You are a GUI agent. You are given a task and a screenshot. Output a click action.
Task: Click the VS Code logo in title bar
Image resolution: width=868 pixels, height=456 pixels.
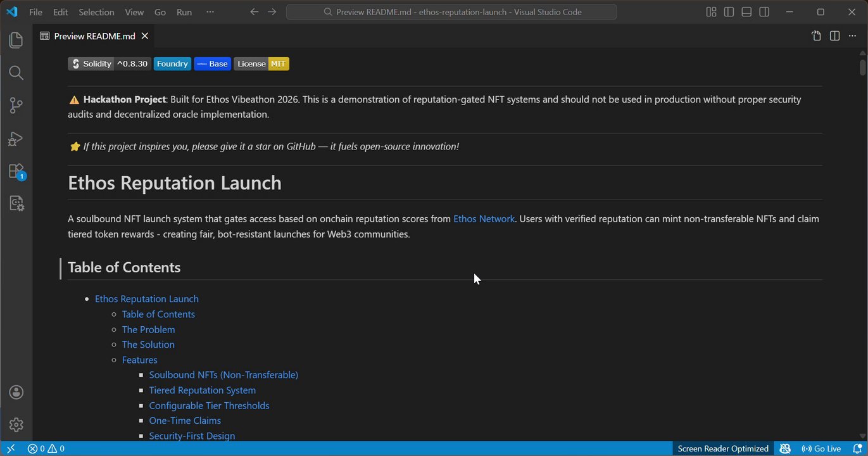tap(12, 12)
